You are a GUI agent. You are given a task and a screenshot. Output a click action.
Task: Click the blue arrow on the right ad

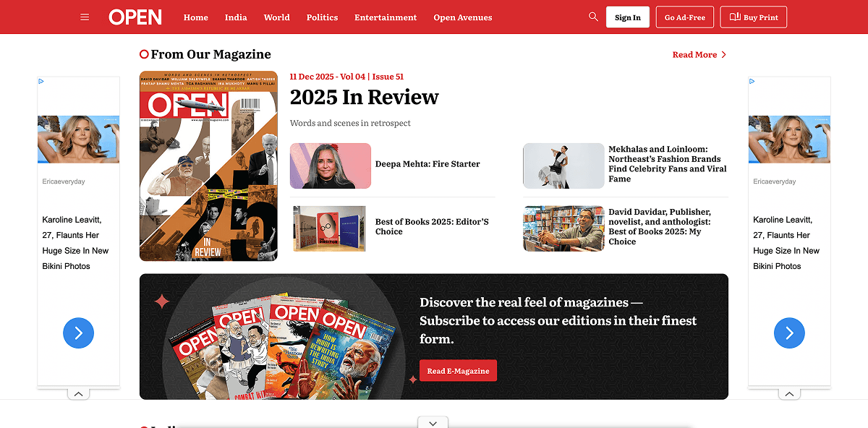789,333
